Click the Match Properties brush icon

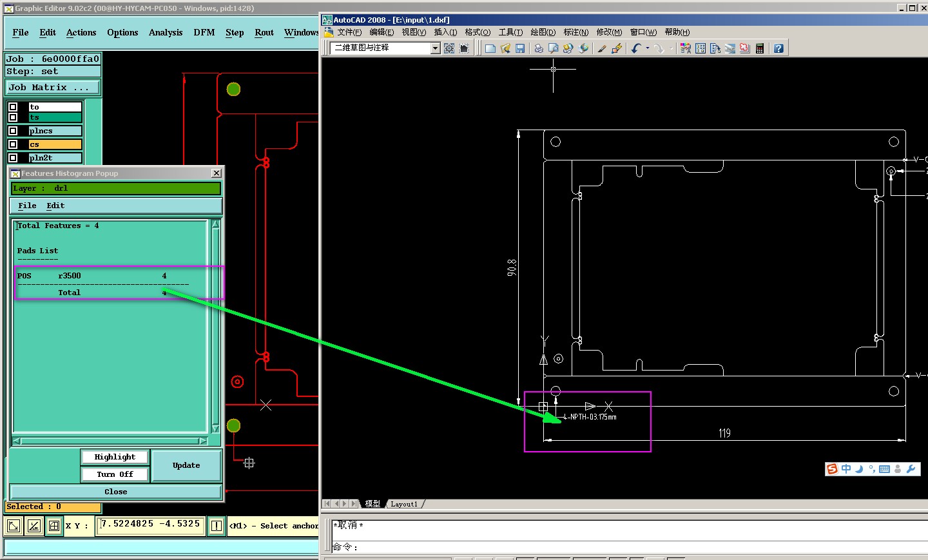click(602, 48)
